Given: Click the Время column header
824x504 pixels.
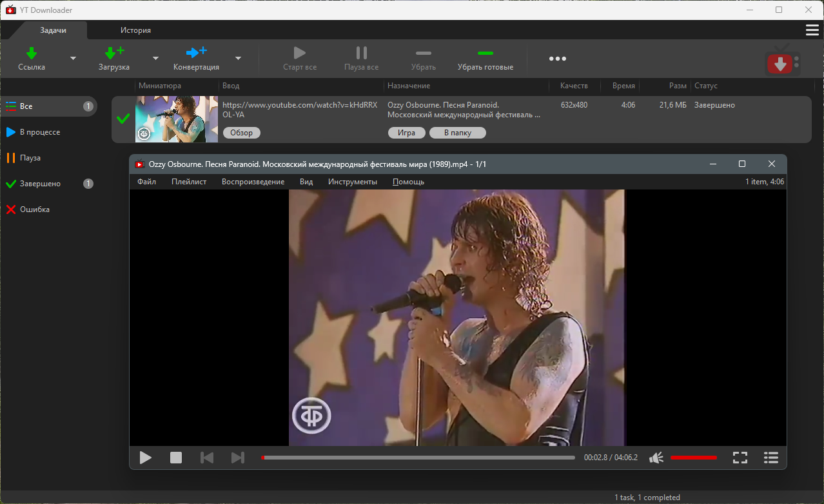Looking at the screenshot, I should 623,86.
